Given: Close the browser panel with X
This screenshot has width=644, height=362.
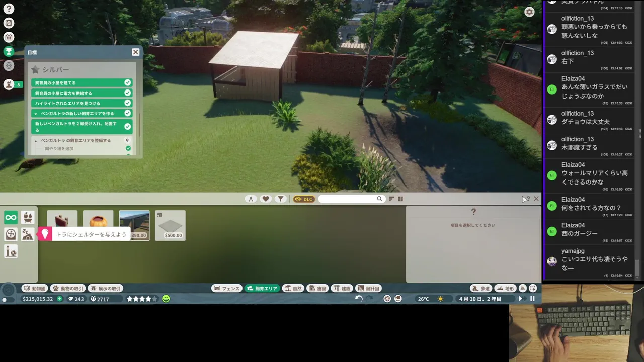Looking at the screenshot, I should pos(536,199).
